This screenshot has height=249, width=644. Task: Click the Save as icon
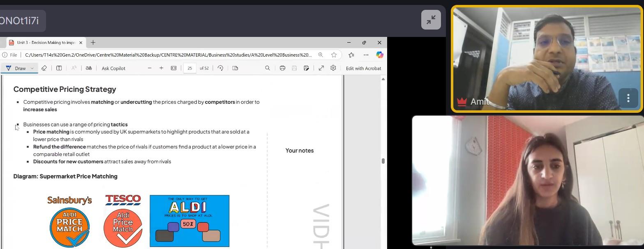pos(307,68)
